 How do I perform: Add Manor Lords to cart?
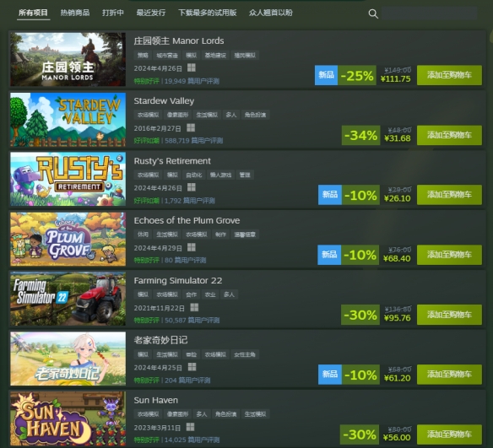pos(449,75)
